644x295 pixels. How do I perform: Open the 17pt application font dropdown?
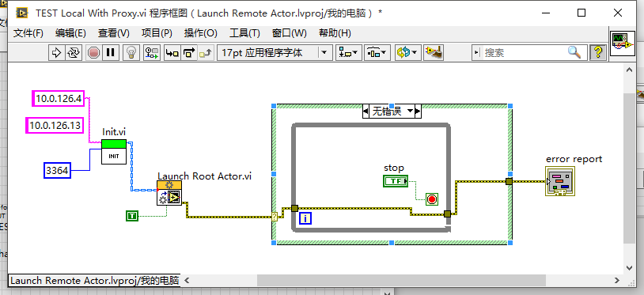click(x=275, y=52)
